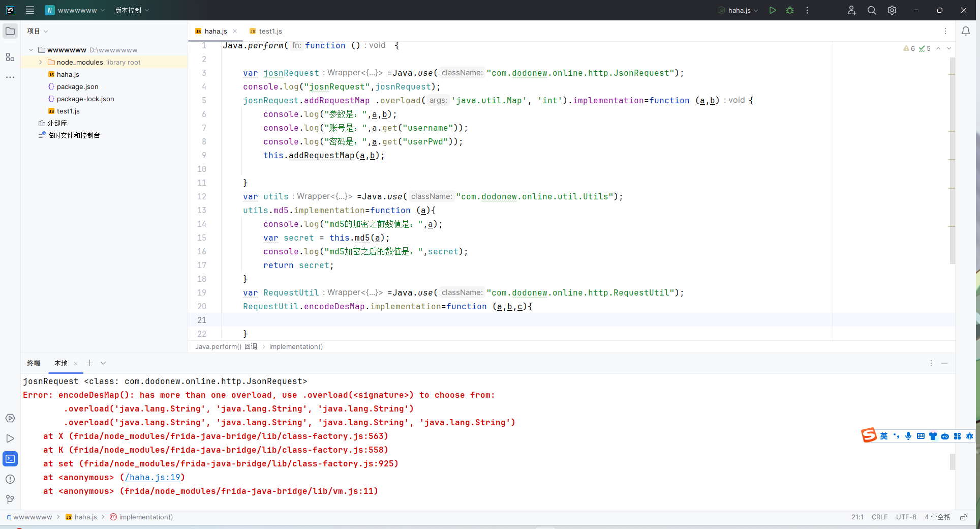The height and width of the screenshot is (529, 980).
Task: Open the 项目 view dropdown
Action: click(x=38, y=31)
